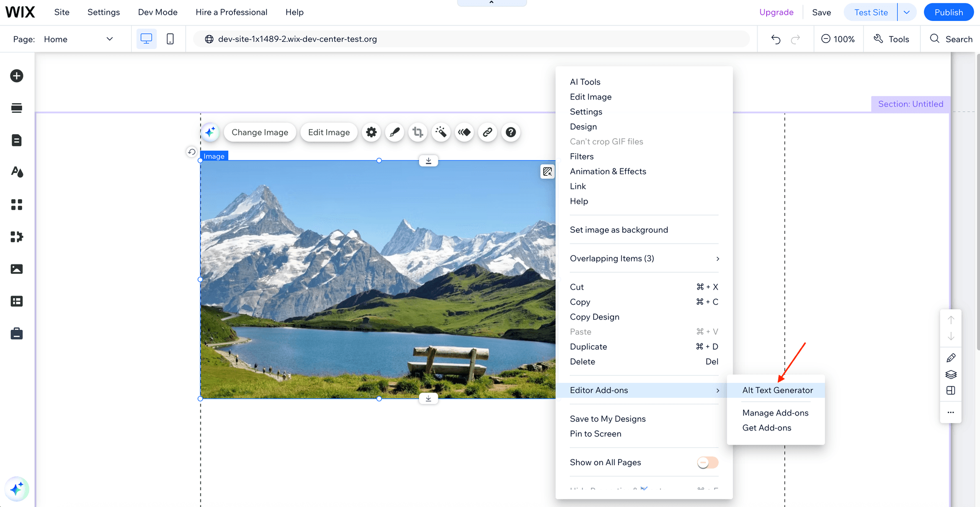The height and width of the screenshot is (507, 980).
Task: Expand the Overlapping Items submenu
Action: click(643, 258)
